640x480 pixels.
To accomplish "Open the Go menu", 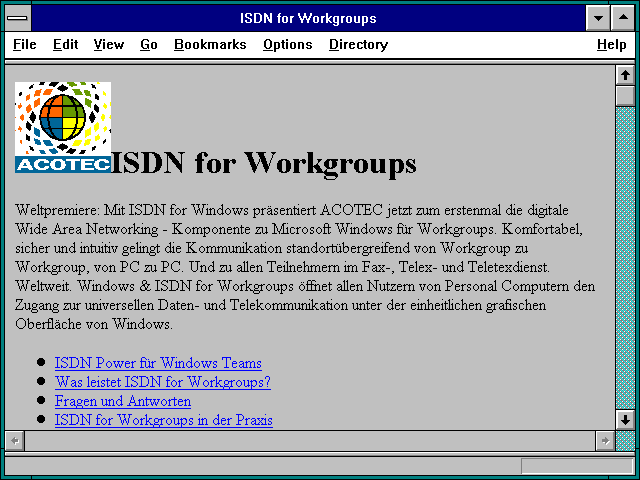I will pyautogui.click(x=149, y=44).
